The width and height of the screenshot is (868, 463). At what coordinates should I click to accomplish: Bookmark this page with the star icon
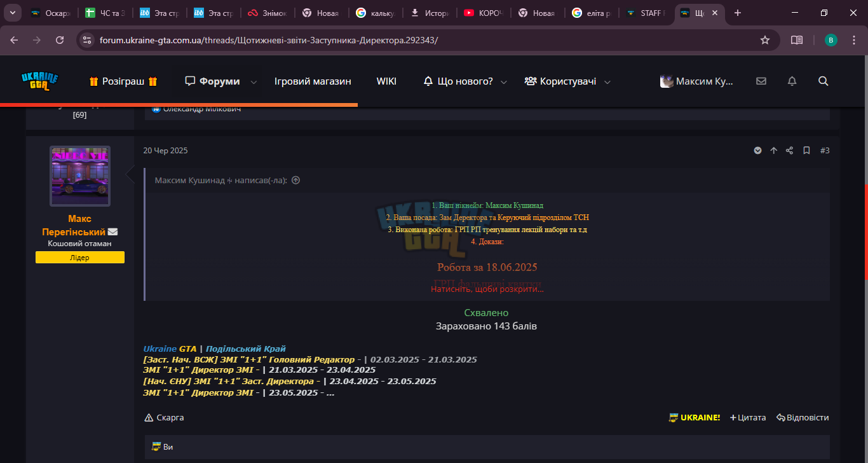(765, 40)
